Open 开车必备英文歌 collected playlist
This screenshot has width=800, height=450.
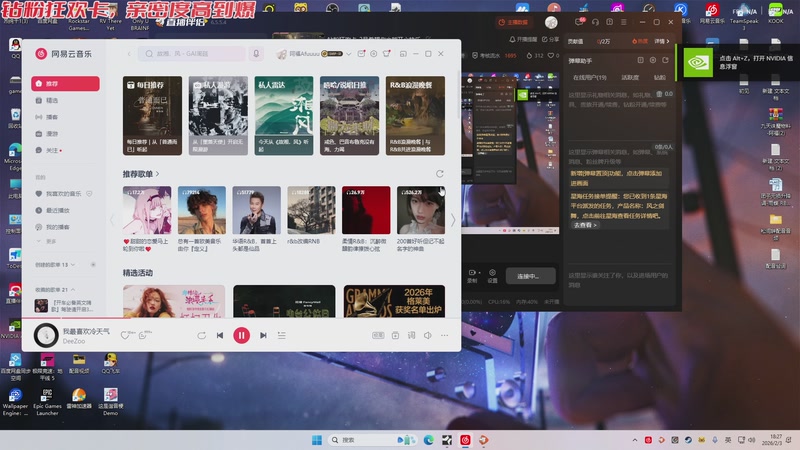point(64,306)
